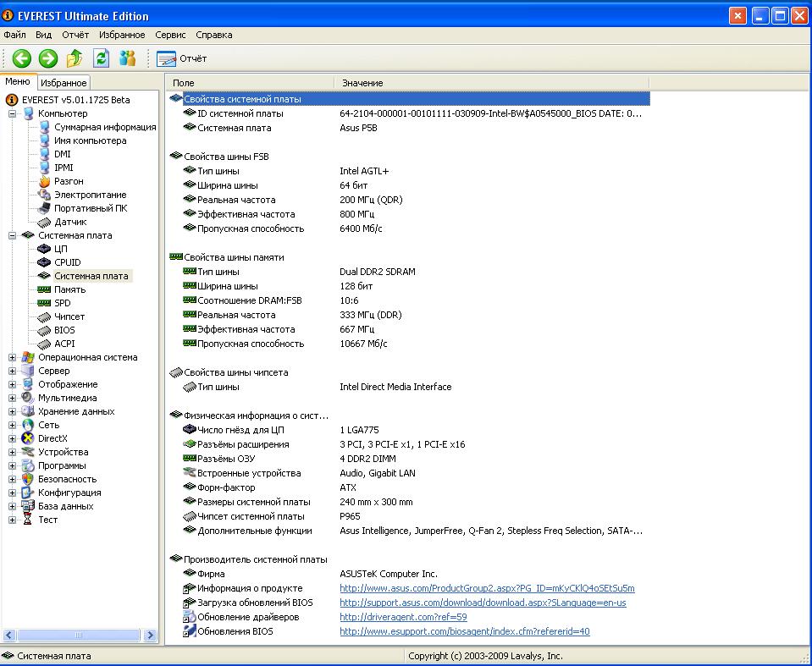Select the ASUSTeK Computer Inc. value
This screenshot has height=666, width=812.
pyautogui.click(x=389, y=574)
